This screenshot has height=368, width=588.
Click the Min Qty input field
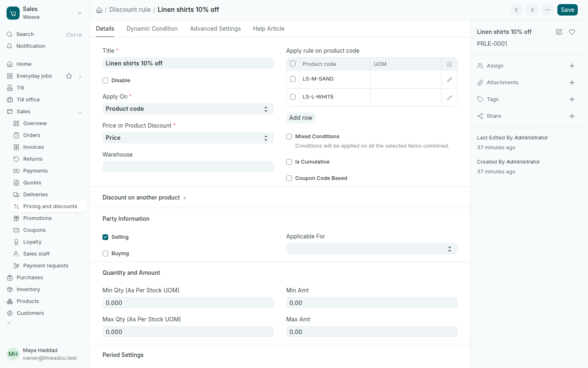[x=188, y=303]
